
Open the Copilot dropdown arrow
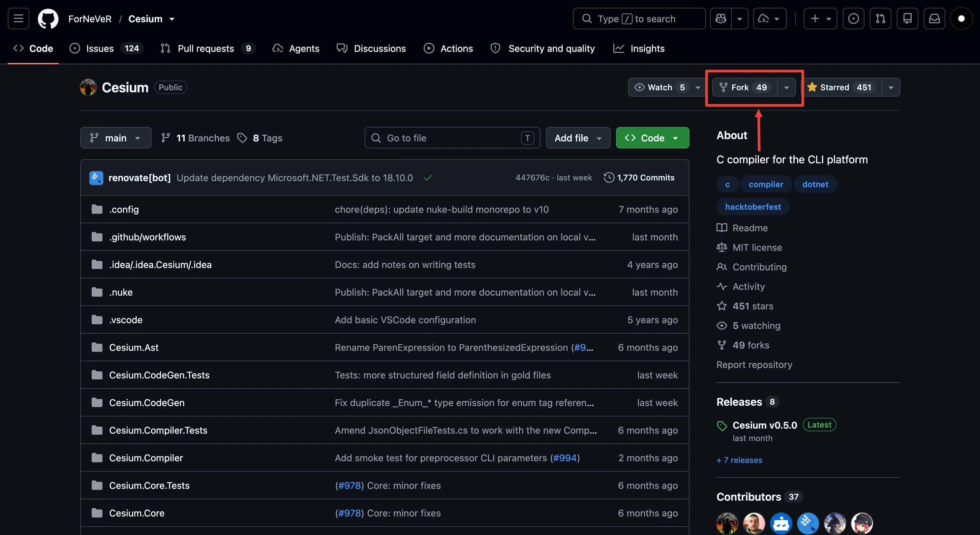point(740,19)
